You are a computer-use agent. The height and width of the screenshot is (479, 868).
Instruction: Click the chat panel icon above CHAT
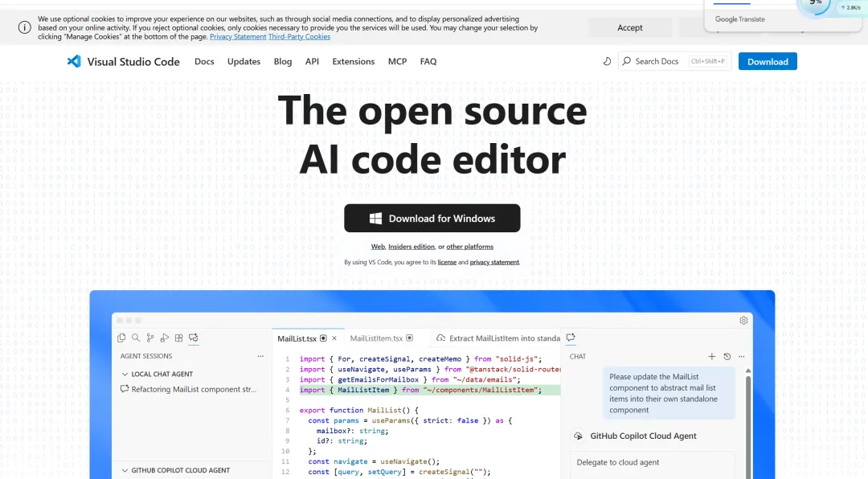(x=571, y=338)
